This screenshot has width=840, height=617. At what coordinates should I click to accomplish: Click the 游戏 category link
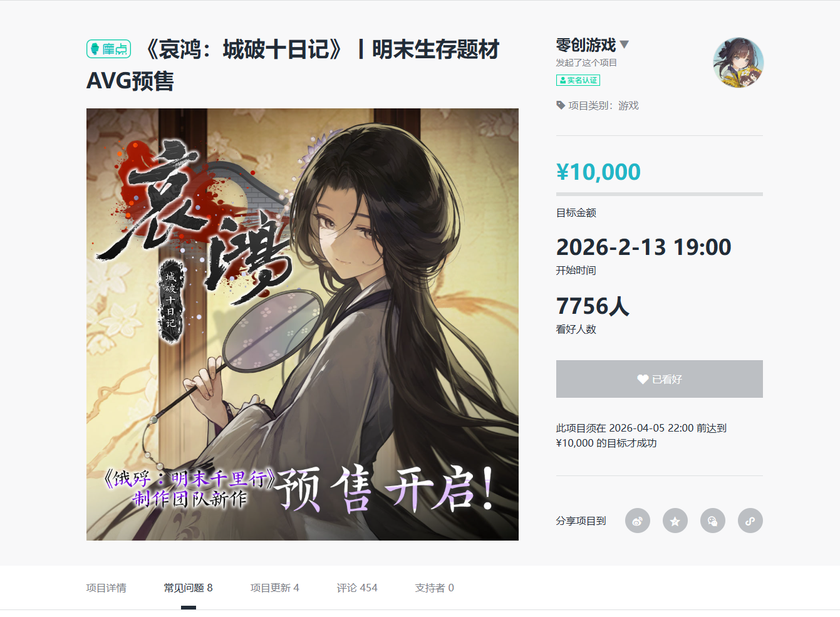pos(628,105)
